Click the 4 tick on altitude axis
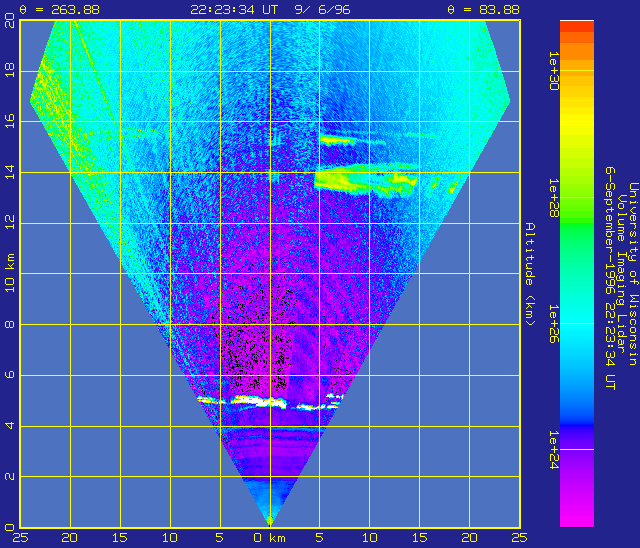This screenshot has width=640, height=548. [x=10, y=426]
